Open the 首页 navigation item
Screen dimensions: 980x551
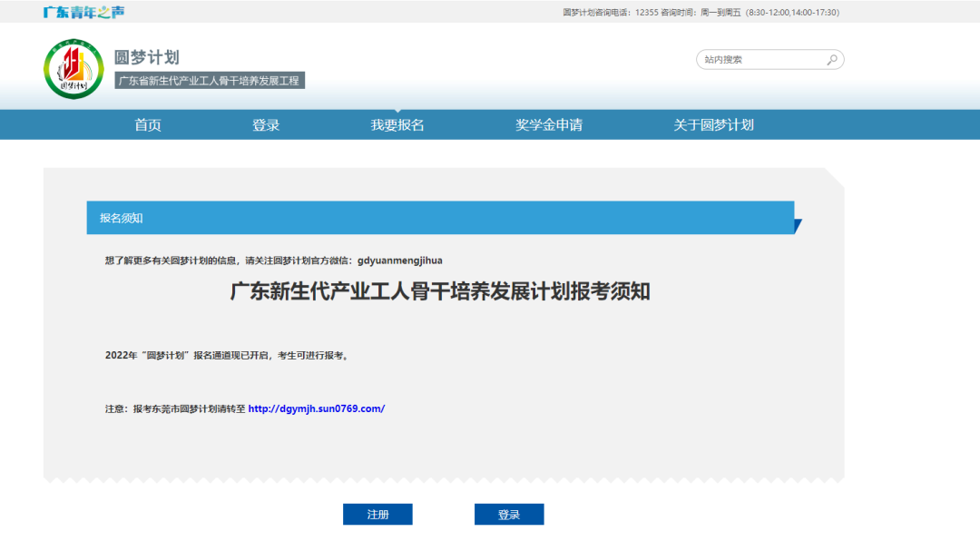click(148, 125)
